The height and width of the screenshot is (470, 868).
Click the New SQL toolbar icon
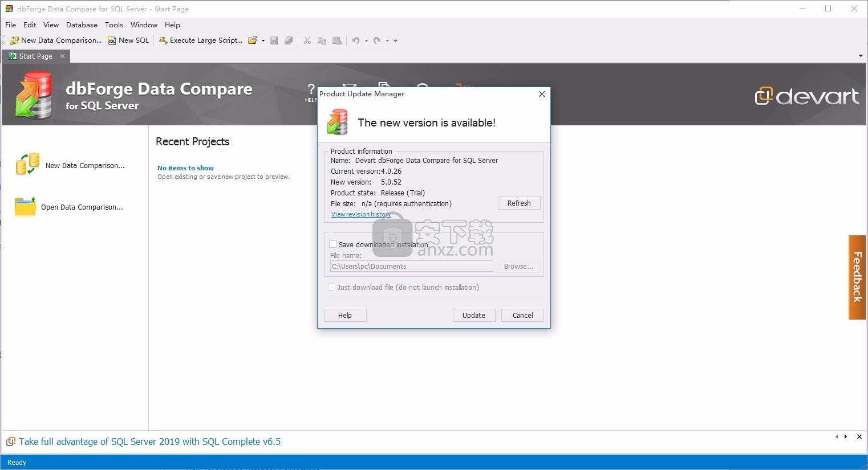[112, 40]
